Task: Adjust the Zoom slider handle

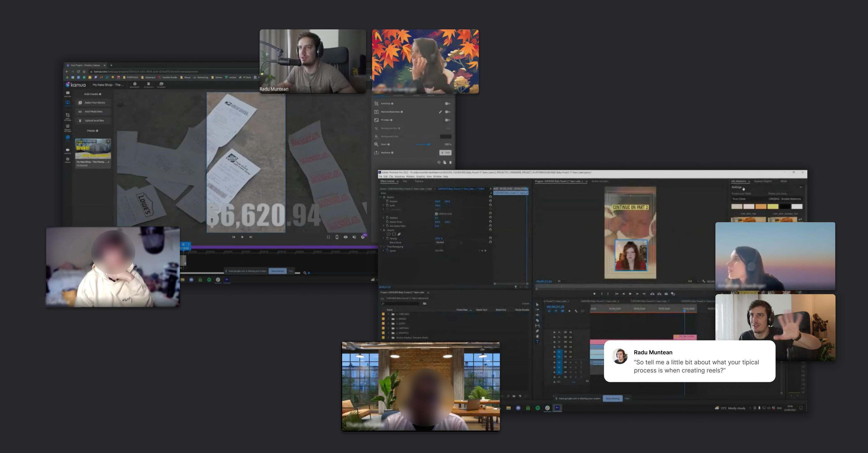Action: [x=428, y=144]
